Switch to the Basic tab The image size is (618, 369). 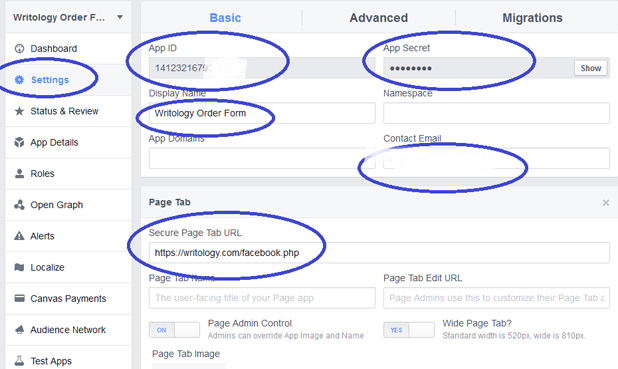225,18
